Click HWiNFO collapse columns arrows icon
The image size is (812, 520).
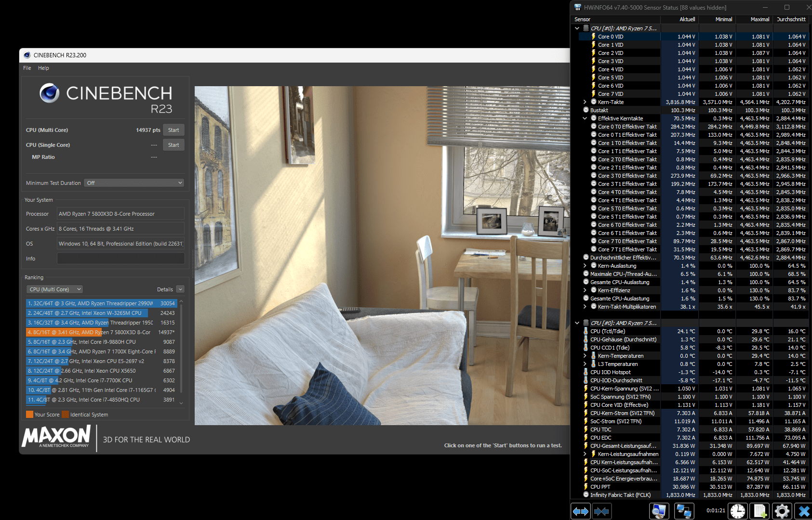point(601,511)
